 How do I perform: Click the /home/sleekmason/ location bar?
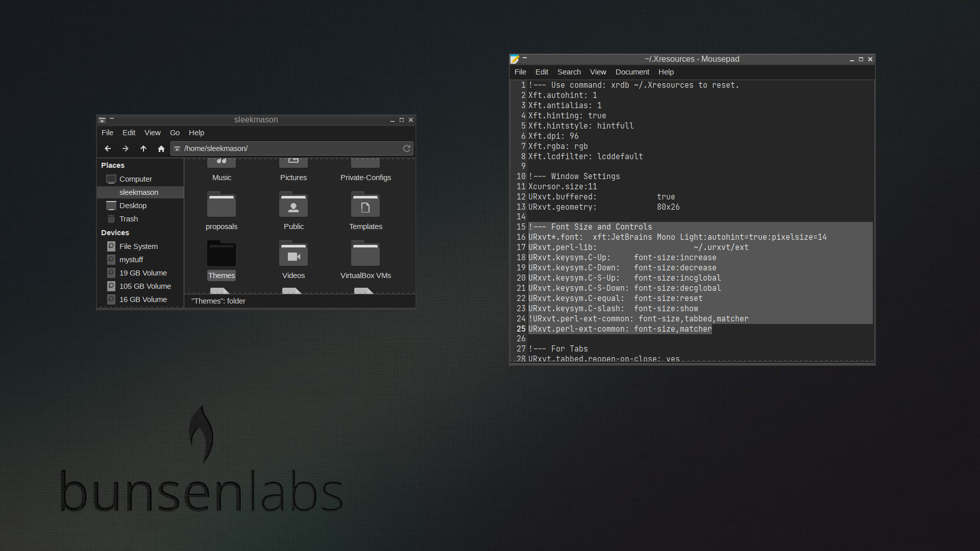[291, 148]
